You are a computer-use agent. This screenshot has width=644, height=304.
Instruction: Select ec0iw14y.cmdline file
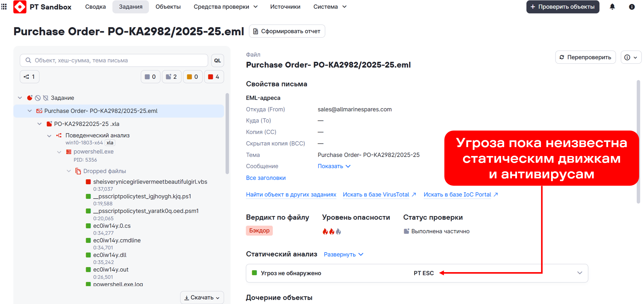pyautogui.click(x=117, y=240)
